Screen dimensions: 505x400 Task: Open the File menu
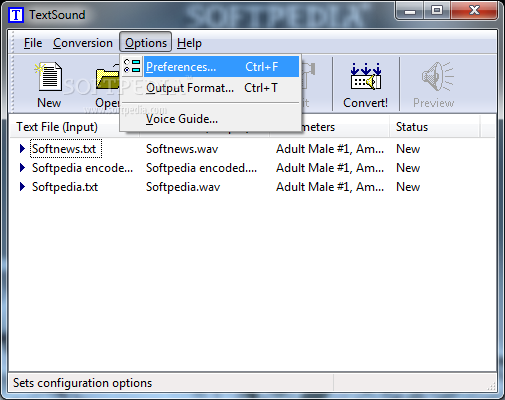(x=33, y=43)
